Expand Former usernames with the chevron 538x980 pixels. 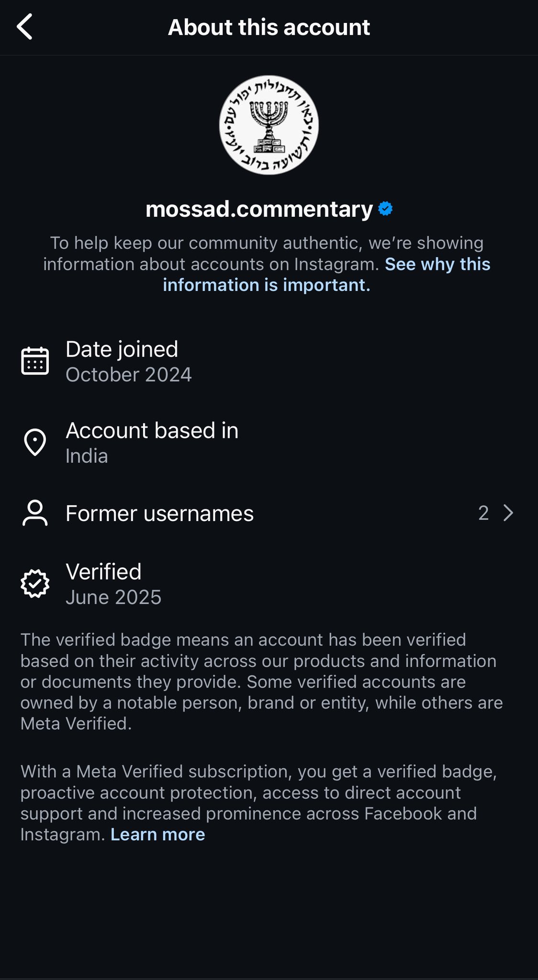tap(508, 513)
